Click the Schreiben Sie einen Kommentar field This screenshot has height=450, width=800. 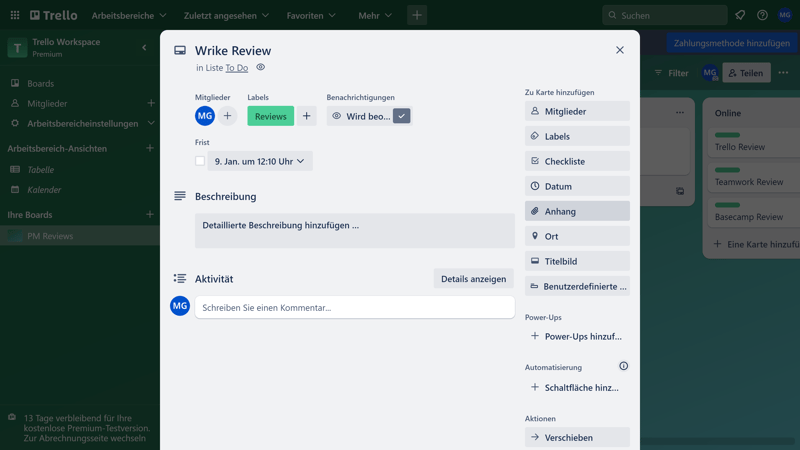[355, 307]
